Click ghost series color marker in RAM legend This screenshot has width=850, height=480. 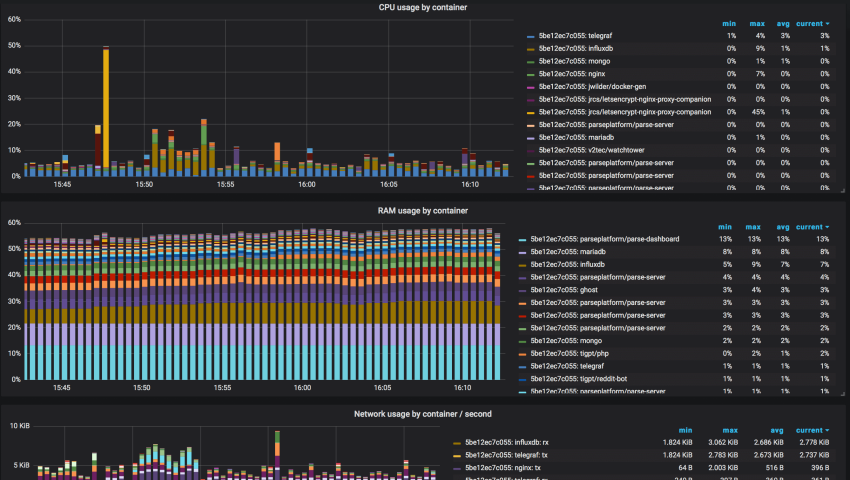pyautogui.click(x=522, y=290)
